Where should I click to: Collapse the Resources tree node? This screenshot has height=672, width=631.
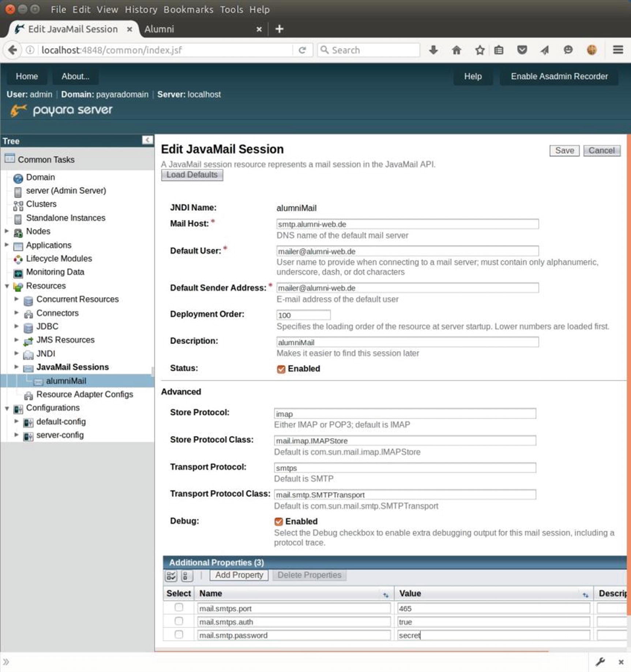point(7,286)
